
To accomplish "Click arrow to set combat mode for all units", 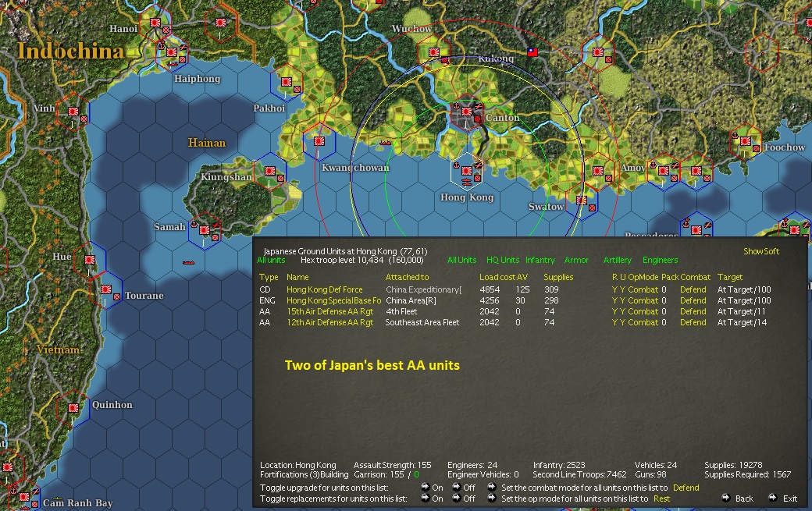I will coord(491,487).
